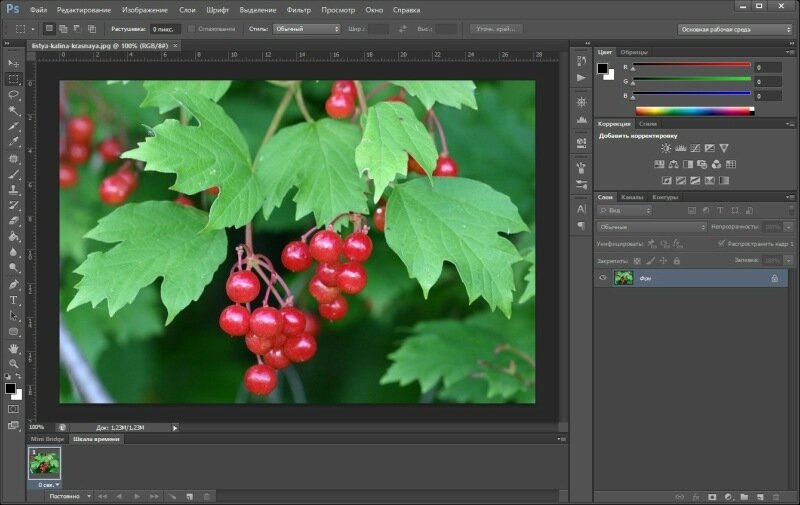Toggle the Распространить кадр 1 checkbox
The image size is (800, 505).
tap(721, 243)
